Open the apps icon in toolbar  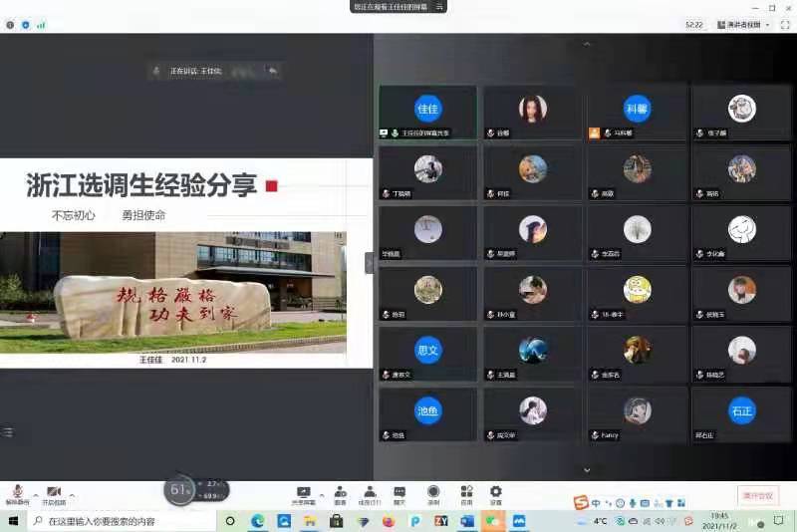click(466, 493)
